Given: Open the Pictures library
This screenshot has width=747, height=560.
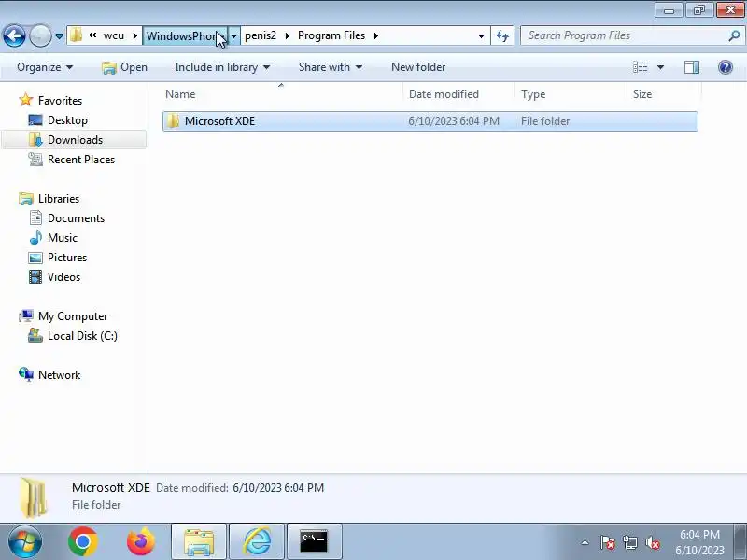Looking at the screenshot, I should 67,258.
